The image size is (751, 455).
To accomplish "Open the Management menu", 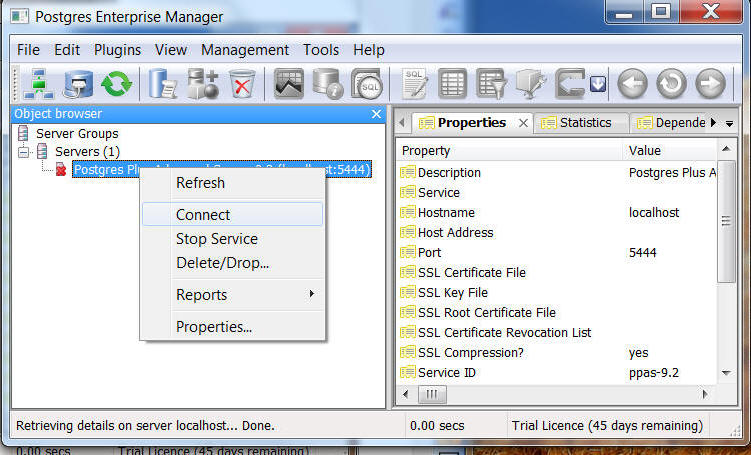I will pyautogui.click(x=245, y=49).
